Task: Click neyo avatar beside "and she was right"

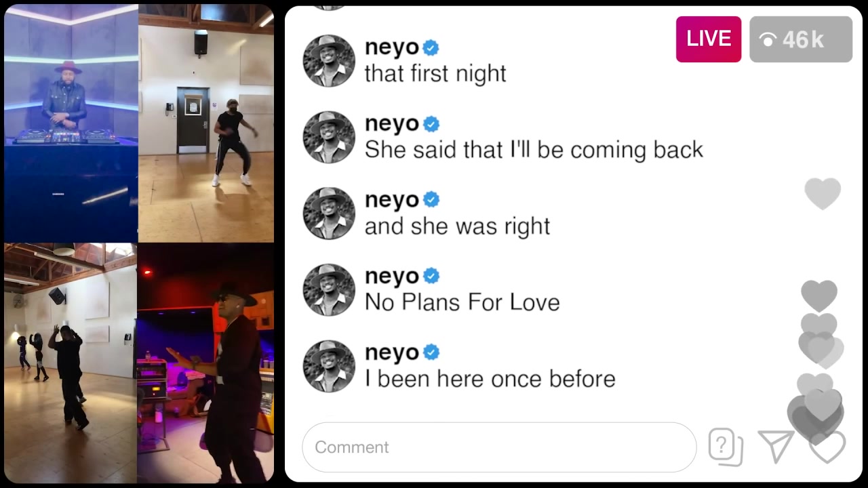Action: (x=329, y=213)
